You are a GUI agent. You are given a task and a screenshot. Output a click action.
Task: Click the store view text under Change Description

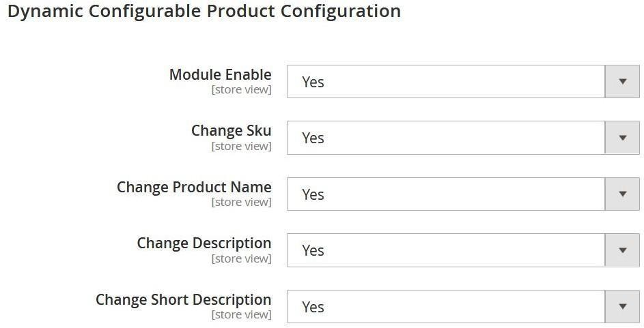click(x=242, y=258)
